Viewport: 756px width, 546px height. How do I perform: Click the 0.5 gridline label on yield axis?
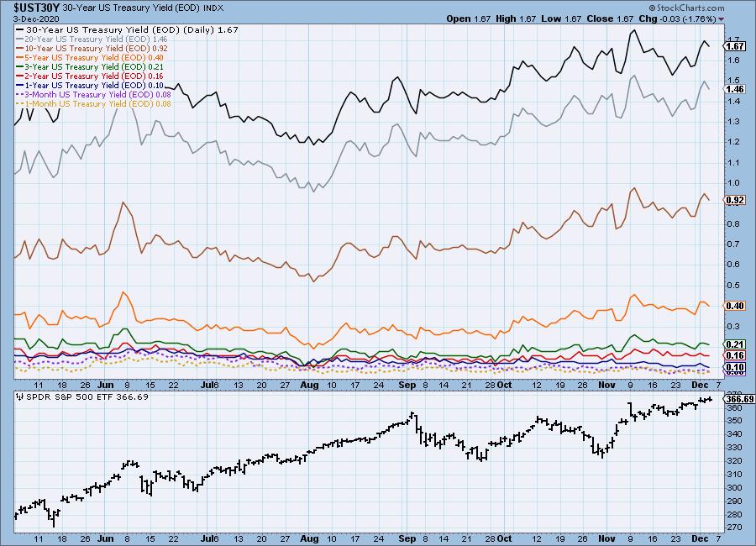point(734,285)
